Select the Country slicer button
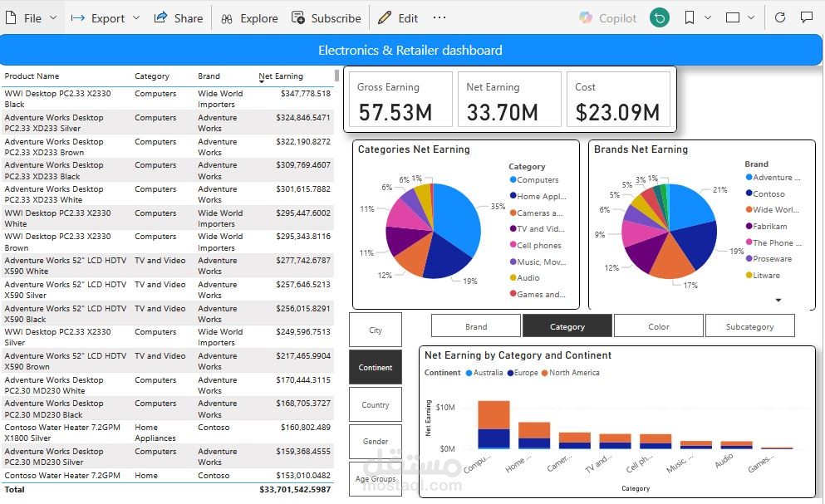Screen dimensions: 825x504 (x=376, y=404)
